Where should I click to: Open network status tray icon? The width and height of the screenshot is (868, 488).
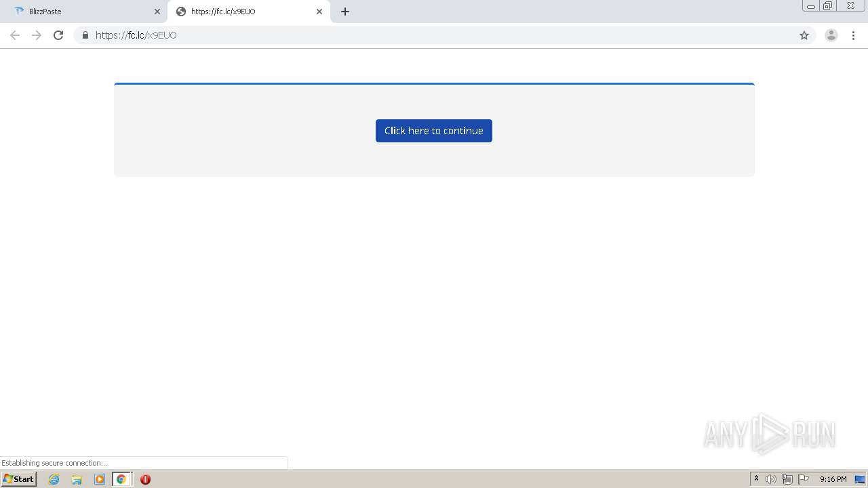click(x=787, y=479)
